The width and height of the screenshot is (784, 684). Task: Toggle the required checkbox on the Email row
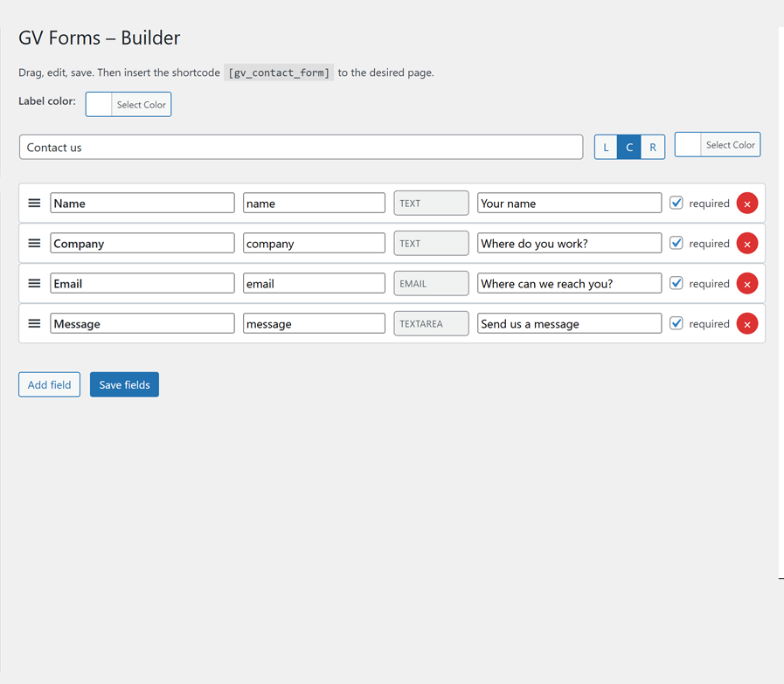(x=676, y=283)
